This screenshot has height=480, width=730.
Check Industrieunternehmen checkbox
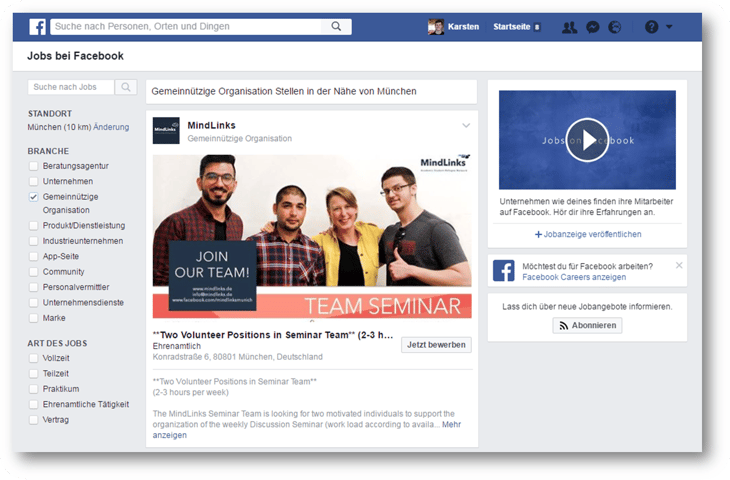pos(34,241)
